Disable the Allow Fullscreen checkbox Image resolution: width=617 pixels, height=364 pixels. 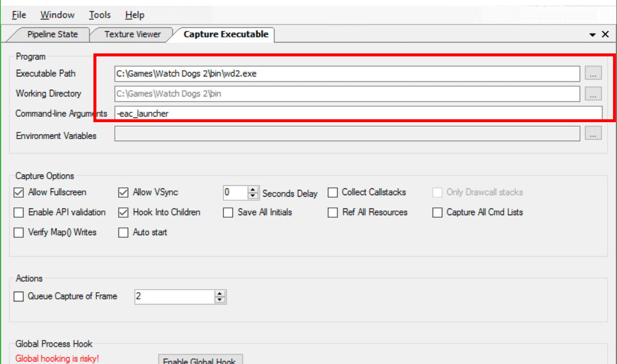tap(19, 193)
